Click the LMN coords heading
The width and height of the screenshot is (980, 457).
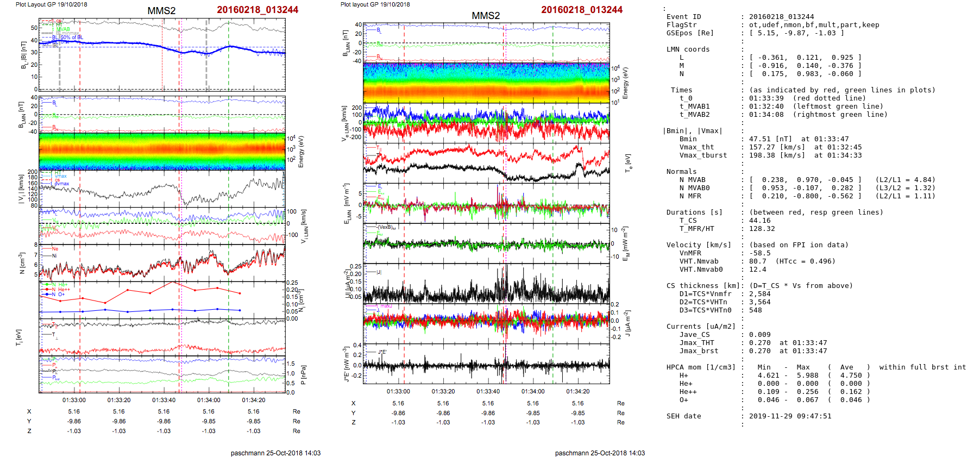tap(688, 49)
